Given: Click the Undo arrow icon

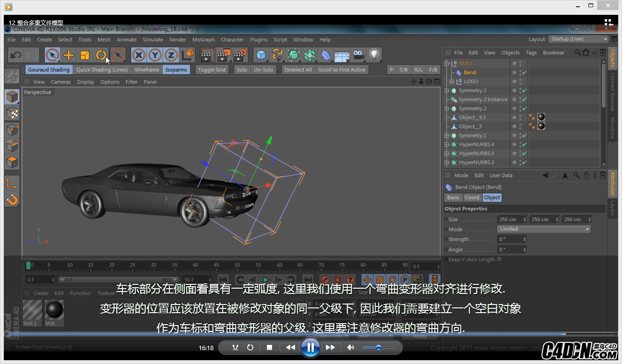Looking at the screenshot, I should (x=16, y=55).
